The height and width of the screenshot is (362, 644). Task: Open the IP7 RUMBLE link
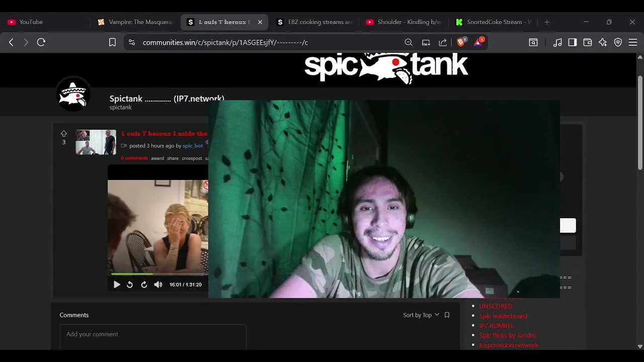coord(497,326)
